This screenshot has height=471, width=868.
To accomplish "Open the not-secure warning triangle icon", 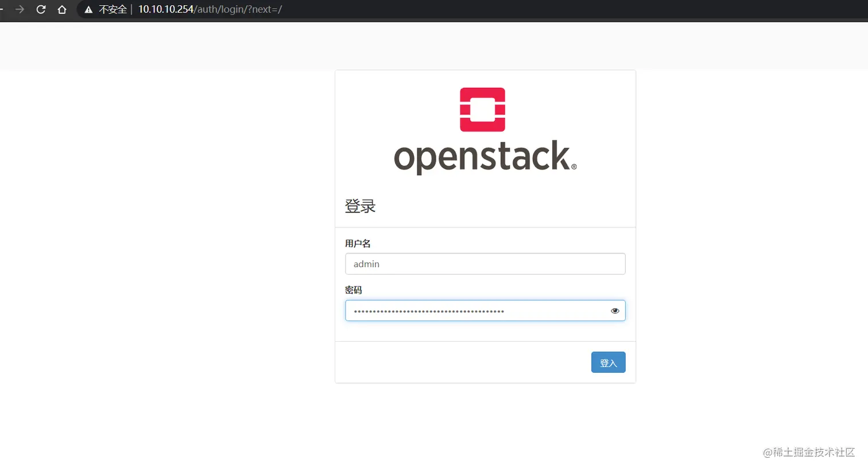I will [88, 9].
